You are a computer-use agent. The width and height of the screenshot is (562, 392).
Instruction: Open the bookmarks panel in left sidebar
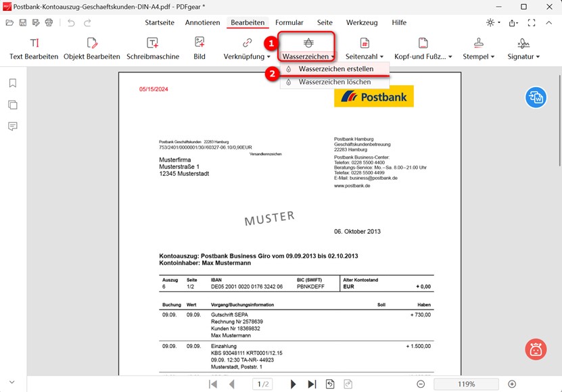[x=13, y=83]
